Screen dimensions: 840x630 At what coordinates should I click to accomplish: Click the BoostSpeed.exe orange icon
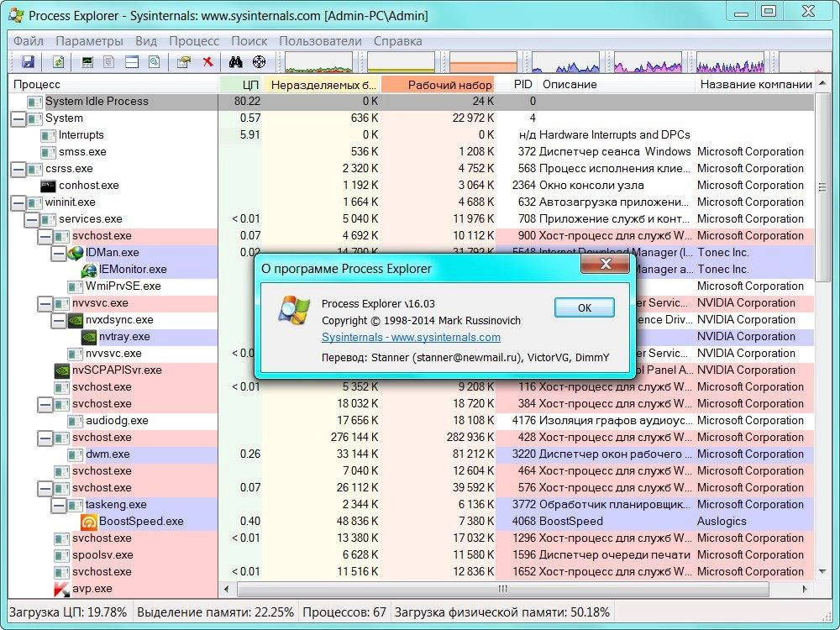pos(89,522)
